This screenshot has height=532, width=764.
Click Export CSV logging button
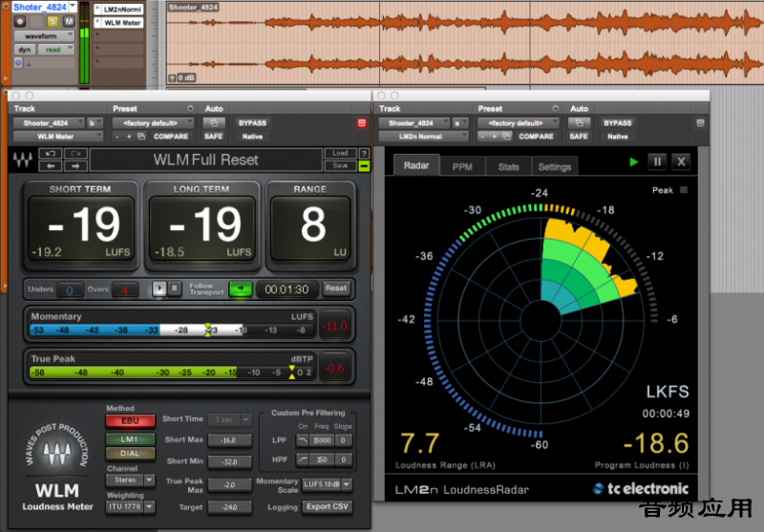tap(327, 506)
